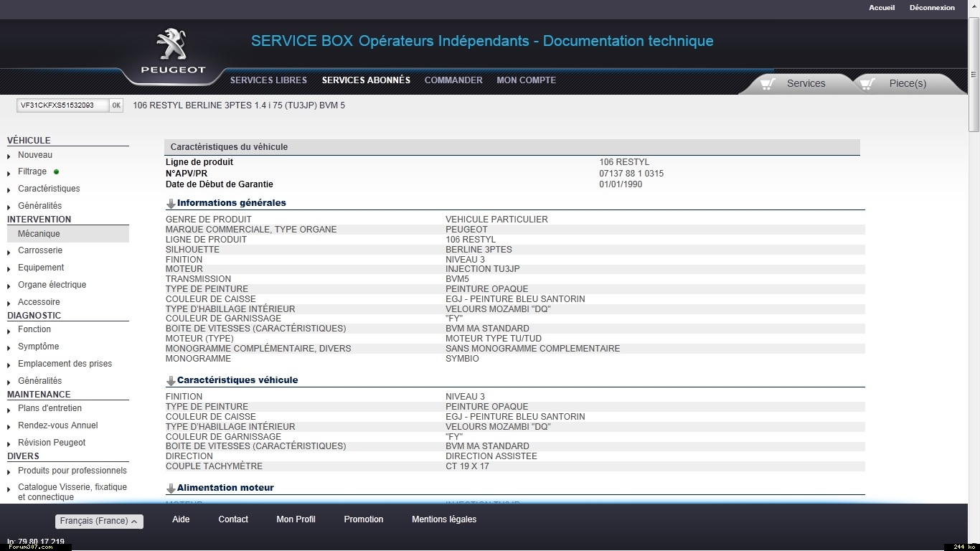Image resolution: width=980 pixels, height=551 pixels.
Task: Click the Alimentation moteur heading
Action: (225, 488)
